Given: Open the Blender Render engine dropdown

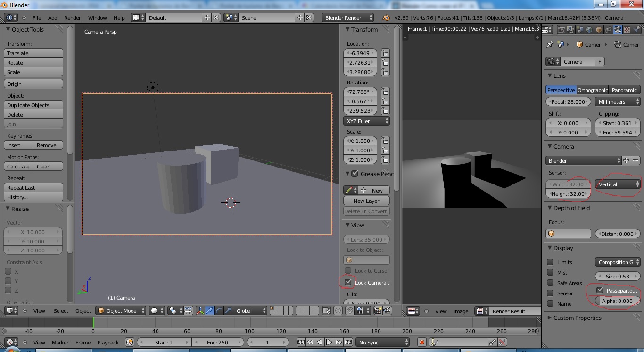Looking at the screenshot, I should [x=347, y=17].
